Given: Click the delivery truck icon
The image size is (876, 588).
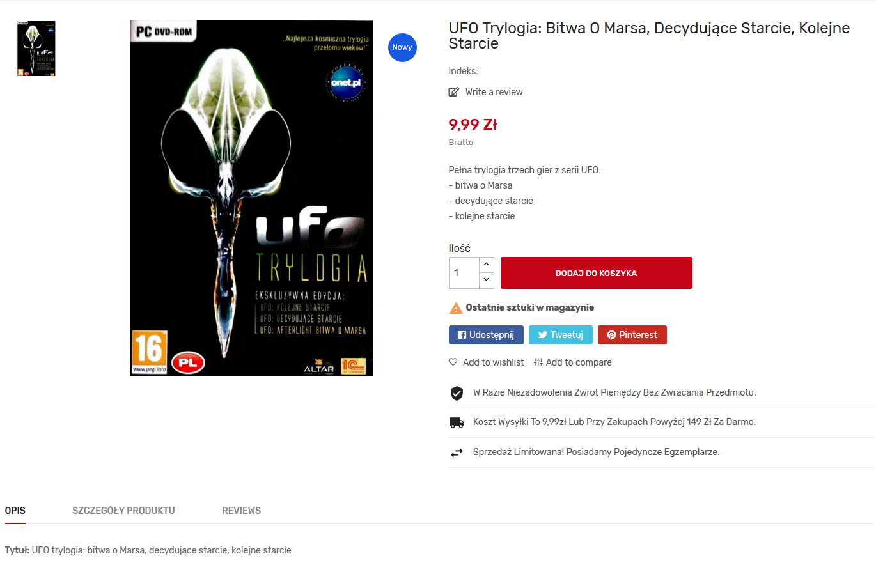Looking at the screenshot, I should coord(457,422).
